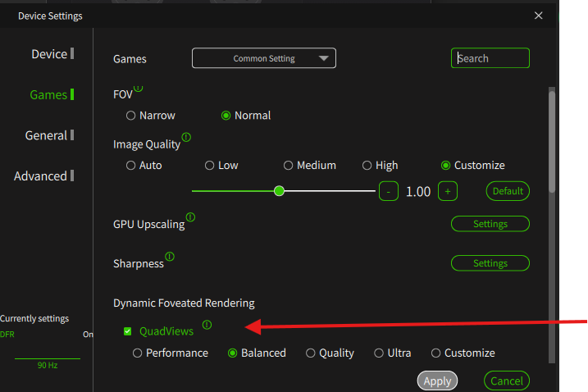
Task: Click the QuadViews info icon
Action: point(207,325)
